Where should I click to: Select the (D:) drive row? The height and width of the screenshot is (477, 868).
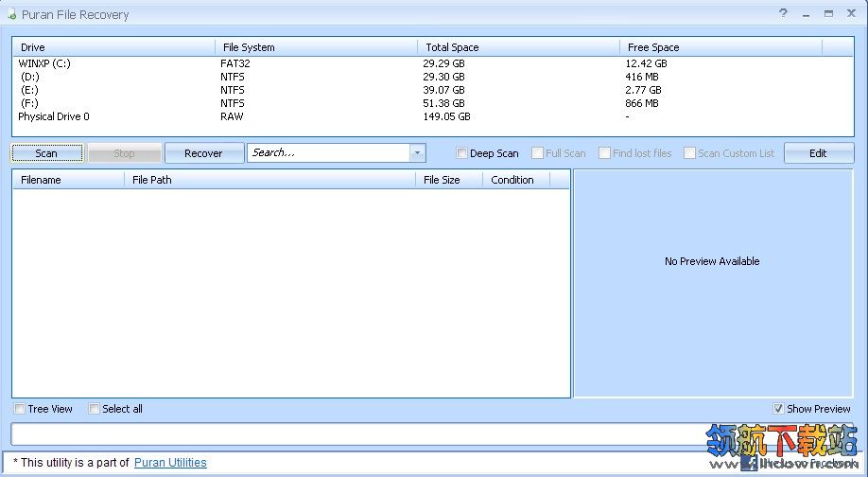click(x=432, y=77)
